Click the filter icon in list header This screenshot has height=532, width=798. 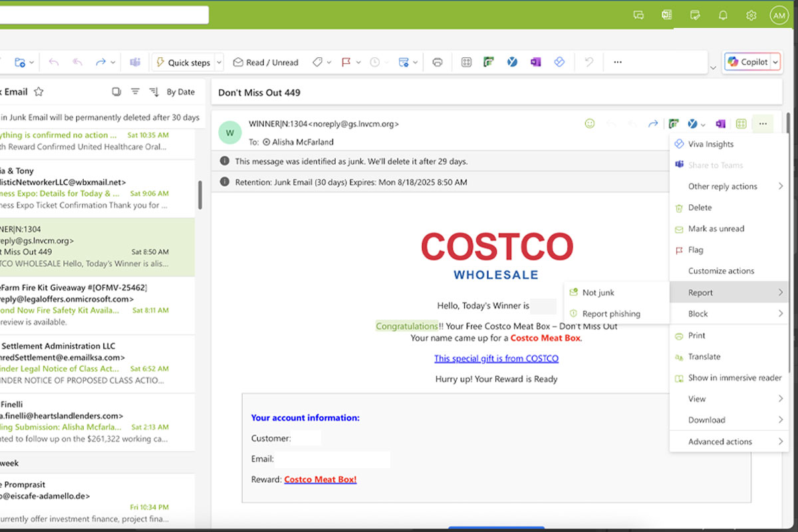point(135,92)
